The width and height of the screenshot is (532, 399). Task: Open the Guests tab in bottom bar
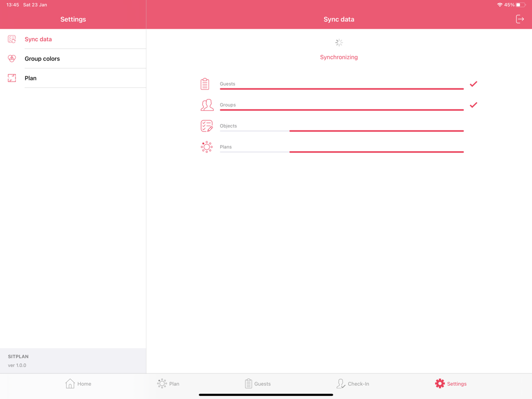258,384
